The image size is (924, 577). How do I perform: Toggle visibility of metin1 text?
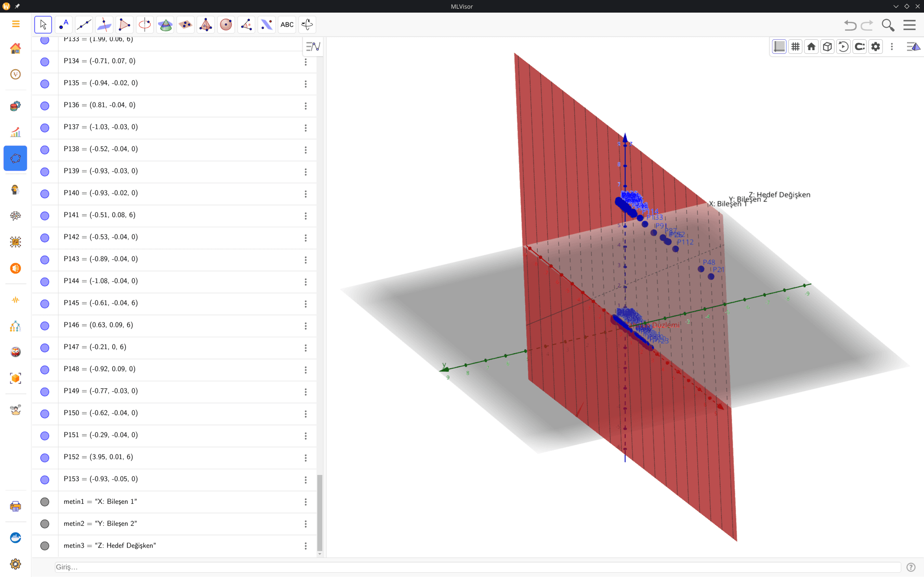45,502
